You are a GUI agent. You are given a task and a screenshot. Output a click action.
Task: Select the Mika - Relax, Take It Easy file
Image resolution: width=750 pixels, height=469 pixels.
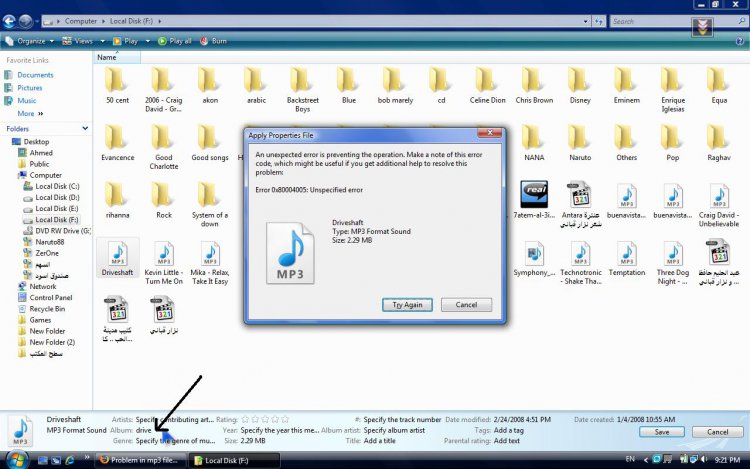pyautogui.click(x=210, y=263)
